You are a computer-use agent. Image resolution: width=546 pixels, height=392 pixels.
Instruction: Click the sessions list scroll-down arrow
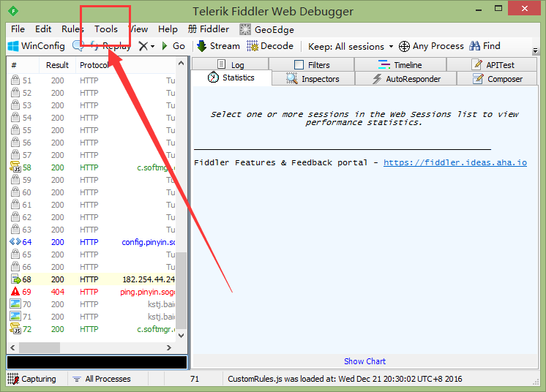point(181,335)
